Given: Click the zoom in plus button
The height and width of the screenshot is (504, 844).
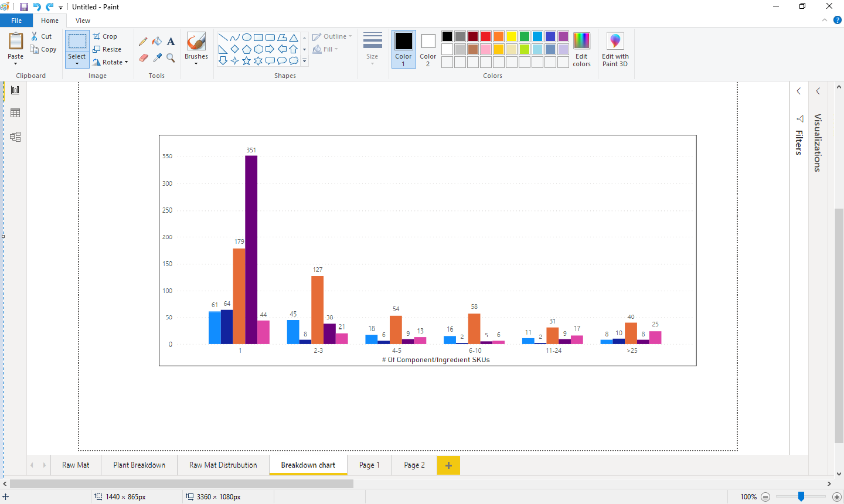Looking at the screenshot, I should (837, 497).
